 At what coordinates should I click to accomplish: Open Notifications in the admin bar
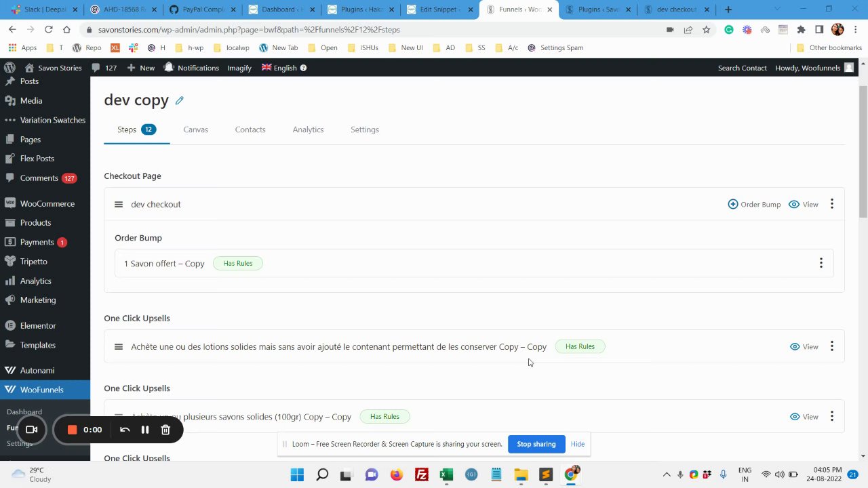coord(191,68)
